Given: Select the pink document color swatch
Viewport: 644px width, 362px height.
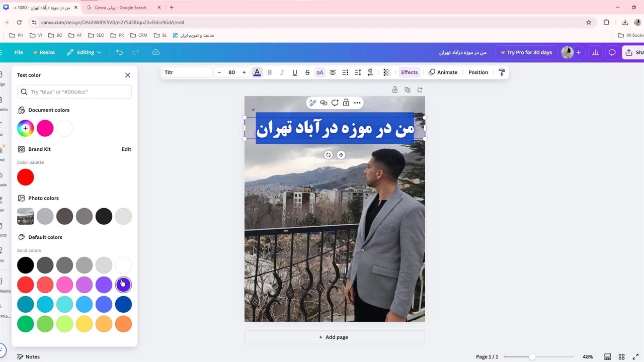Looking at the screenshot, I should tap(45, 128).
